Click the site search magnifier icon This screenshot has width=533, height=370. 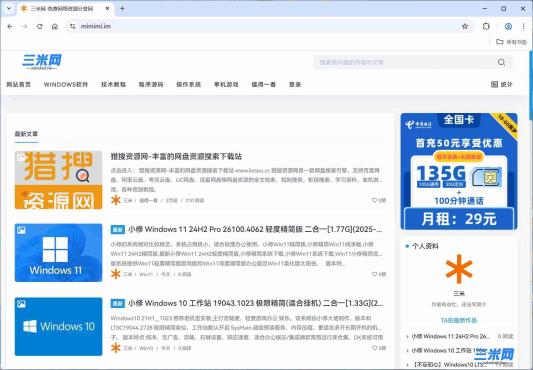[x=501, y=62]
